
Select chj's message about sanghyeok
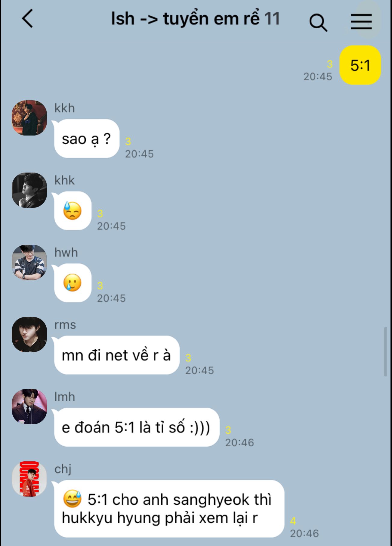coord(169,508)
